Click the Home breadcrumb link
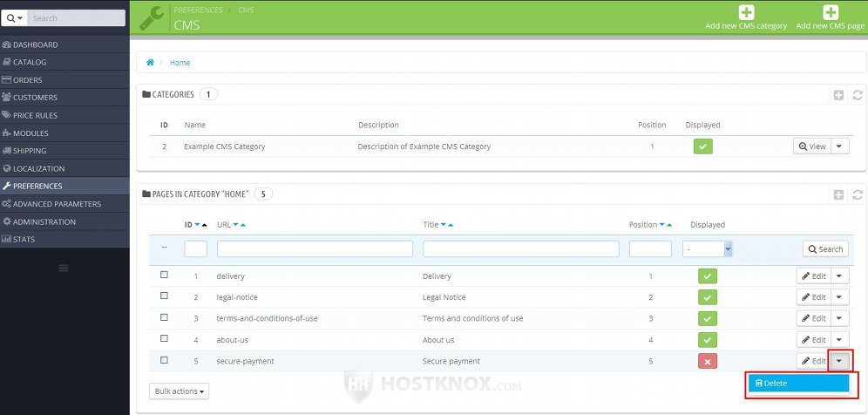868x415 pixels. click(180, 63)
